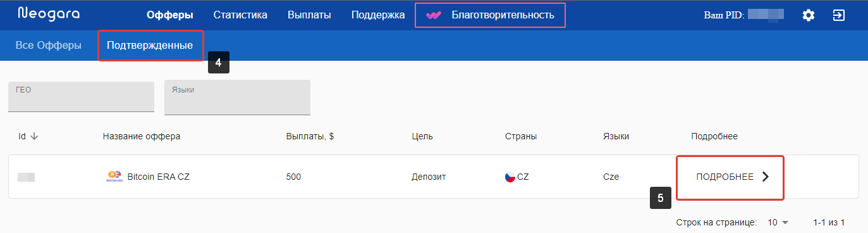
Task: Go to Поддержка section
Action: 378,15
